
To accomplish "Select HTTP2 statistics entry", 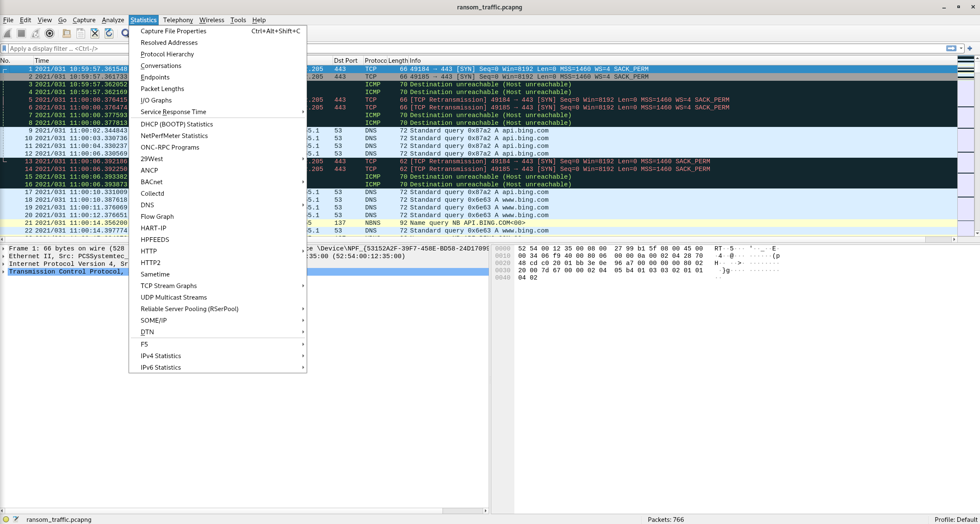I will (x=218, y=262).
